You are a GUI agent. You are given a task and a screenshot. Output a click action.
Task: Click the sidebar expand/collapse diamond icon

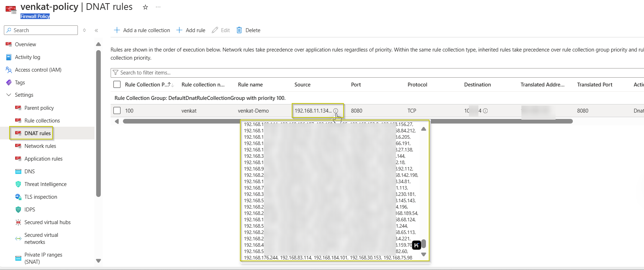(x=85, y=30)
